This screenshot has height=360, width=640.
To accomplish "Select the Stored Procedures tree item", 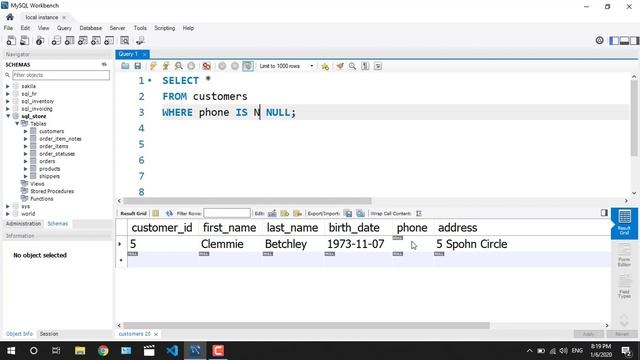I will (x=52, y=191).
